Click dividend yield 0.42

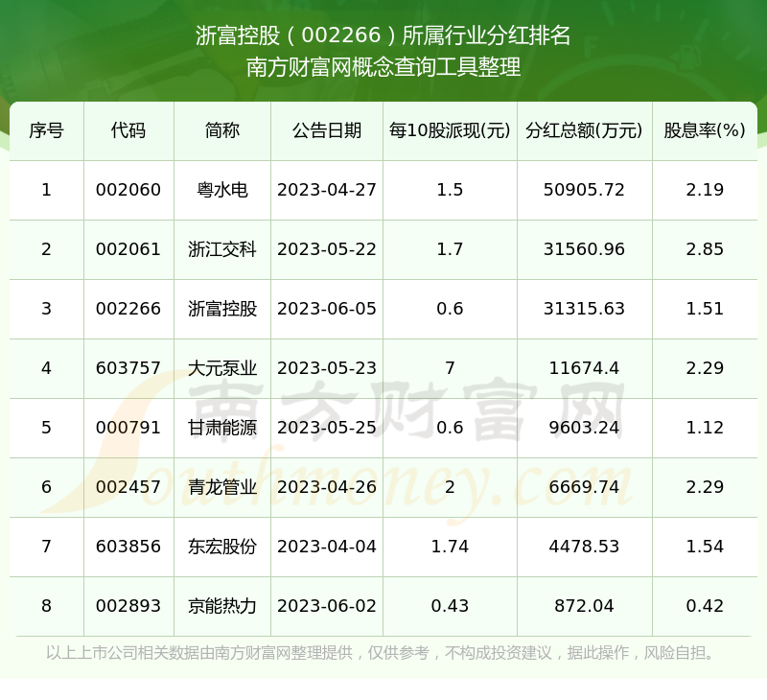coord(705,606)
